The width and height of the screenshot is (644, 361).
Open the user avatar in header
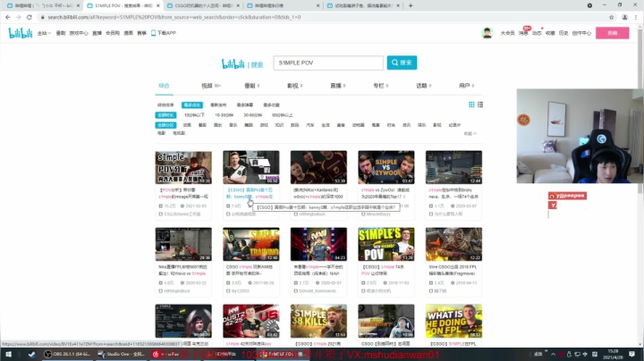(x=487, y=33)
